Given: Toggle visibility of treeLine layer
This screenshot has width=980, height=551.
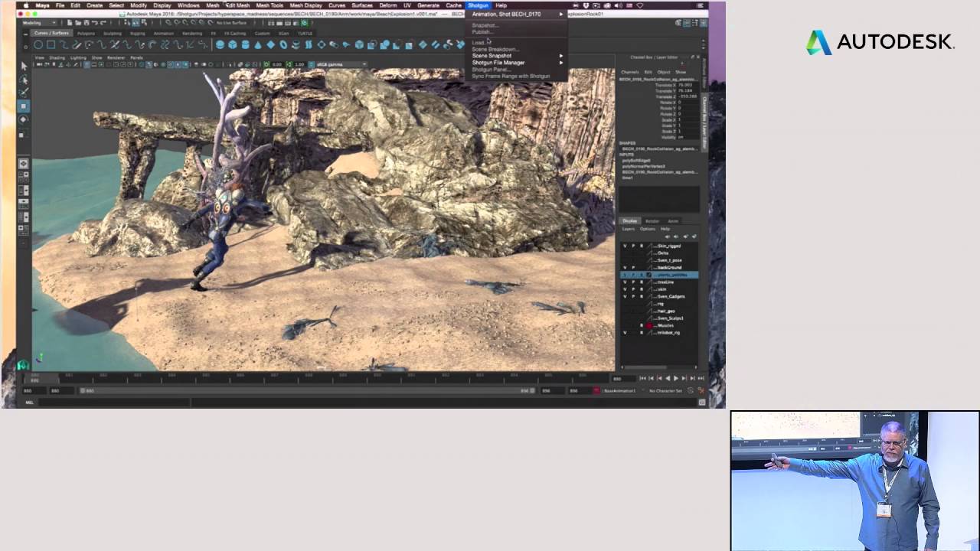Looking at the screenshot, I should pyautogui.click(x=625, y=282).
